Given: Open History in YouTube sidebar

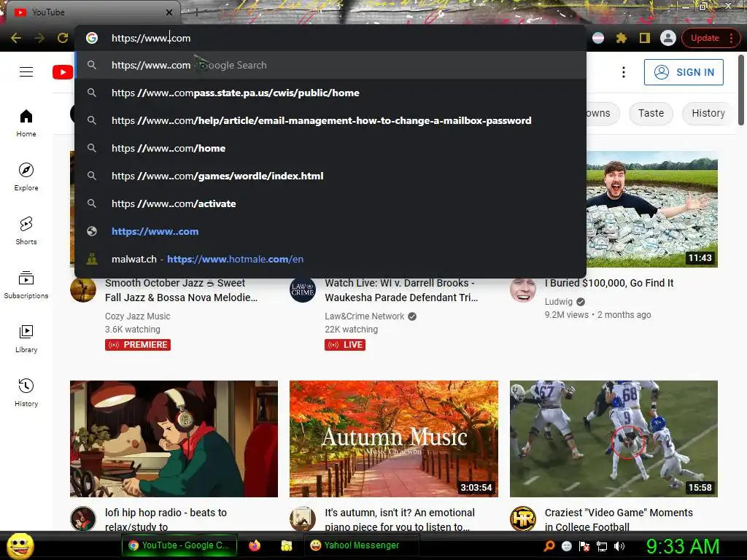Looking at the screenshot, I should point(26,393).
